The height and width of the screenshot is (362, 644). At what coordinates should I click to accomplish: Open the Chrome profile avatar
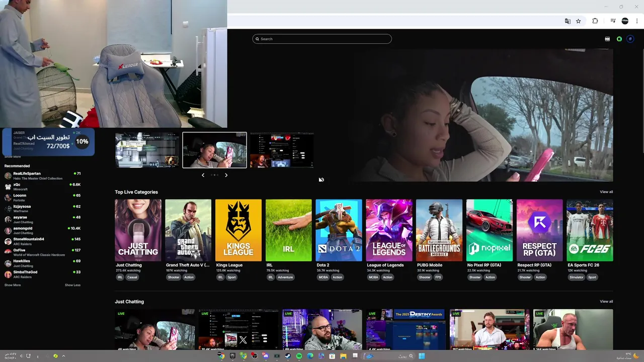point(625,21)
